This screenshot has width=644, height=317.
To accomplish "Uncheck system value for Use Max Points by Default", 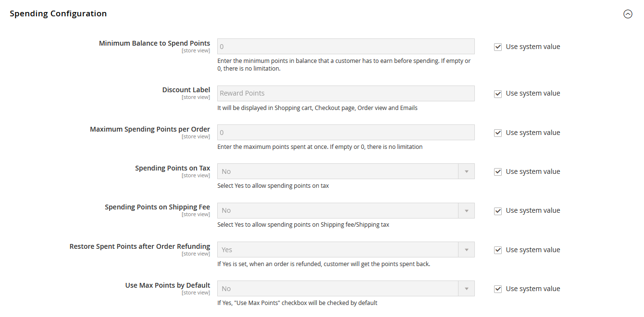I will 498,289.
